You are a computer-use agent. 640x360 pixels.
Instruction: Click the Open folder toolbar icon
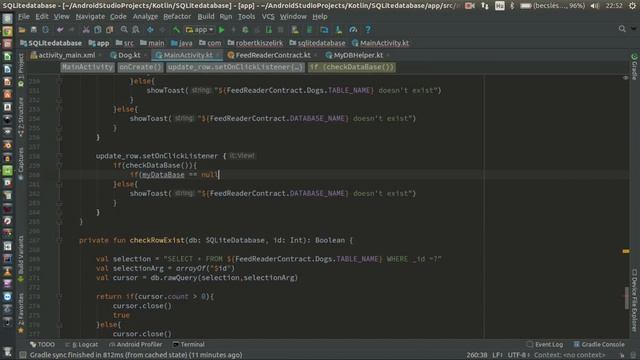[x=22, y=30]
